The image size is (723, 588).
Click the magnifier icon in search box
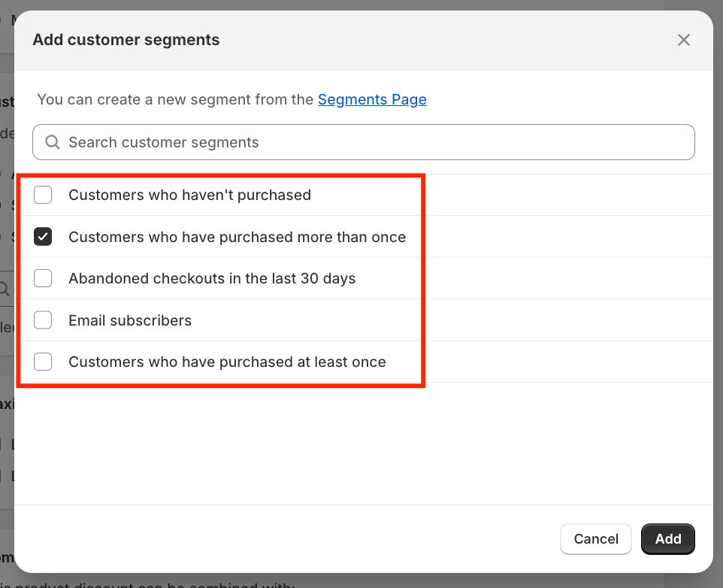[x=53, y=142]
